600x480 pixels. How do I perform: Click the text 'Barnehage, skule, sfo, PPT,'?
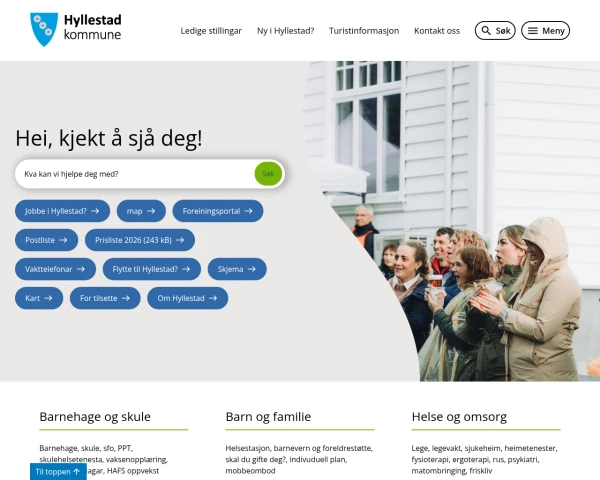(86, 448)
